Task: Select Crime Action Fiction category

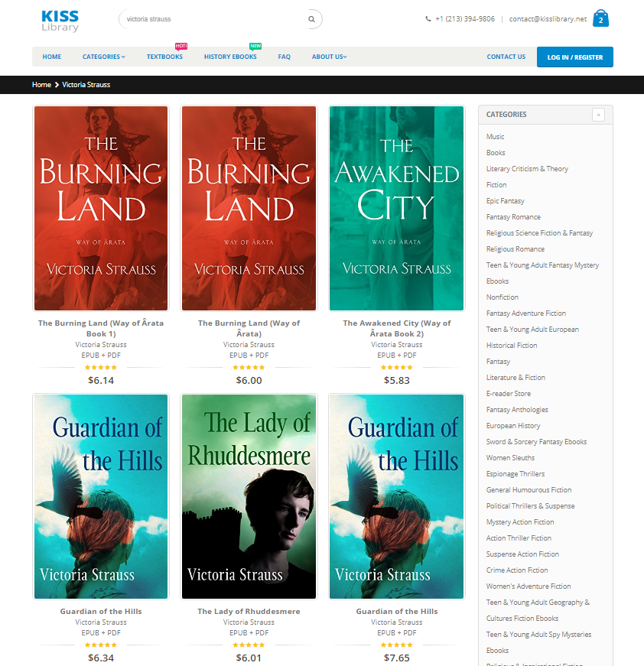Action: click(x=517, y=570)
